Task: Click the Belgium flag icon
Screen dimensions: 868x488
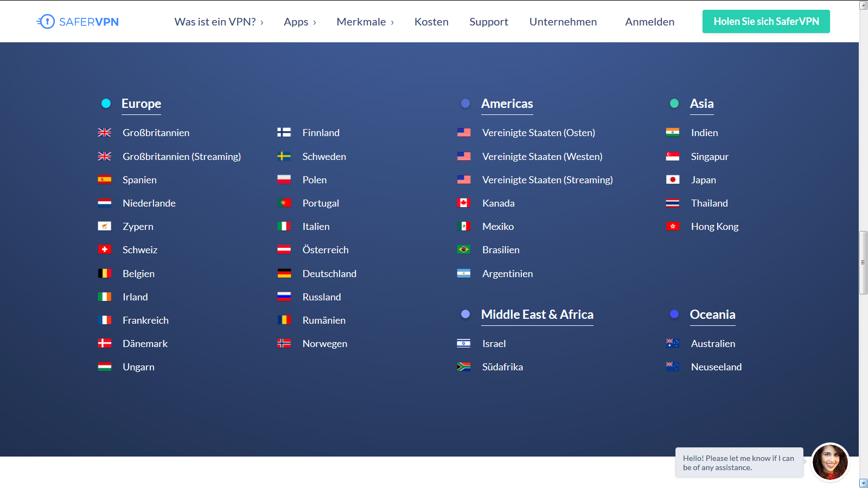Action: (x=104, y=273)
